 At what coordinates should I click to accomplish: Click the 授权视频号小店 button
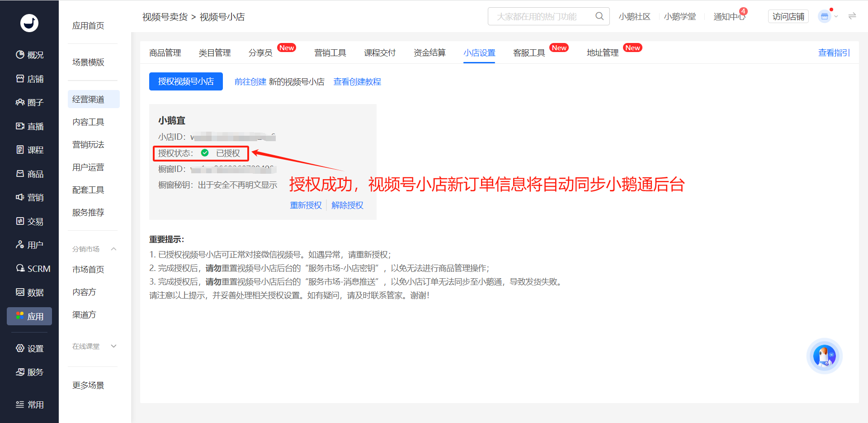pyautogui.click(x=186, y=81)
